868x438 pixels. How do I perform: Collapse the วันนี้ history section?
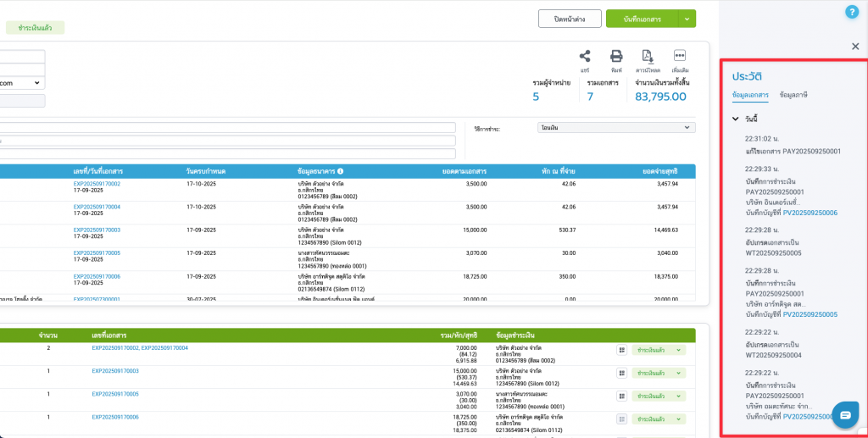click(x=735, y=119)
